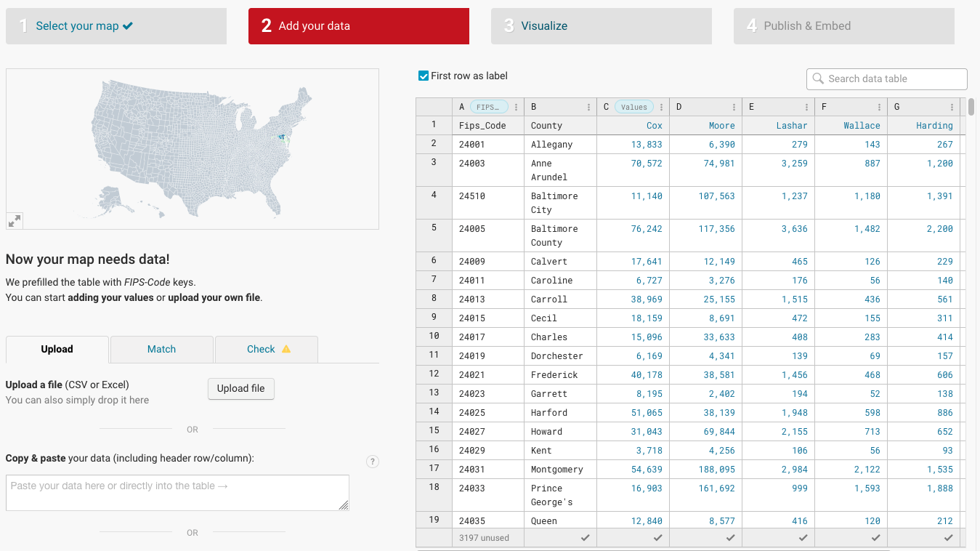Open the Moore column dropdown menu
Viewport: 980px width, 551px height.
(734, 106)
